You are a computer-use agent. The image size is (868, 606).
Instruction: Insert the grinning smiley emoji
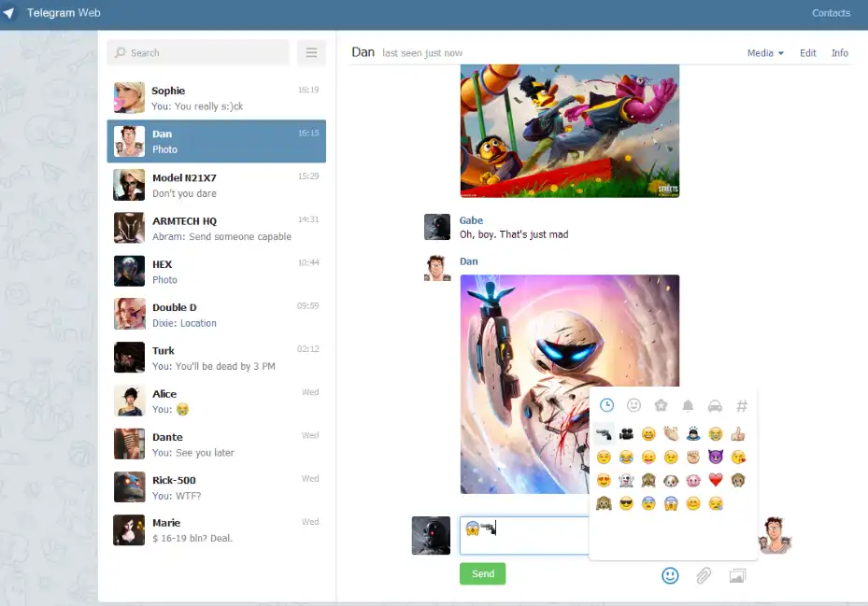pyautogui.click(x=648, y=434)
